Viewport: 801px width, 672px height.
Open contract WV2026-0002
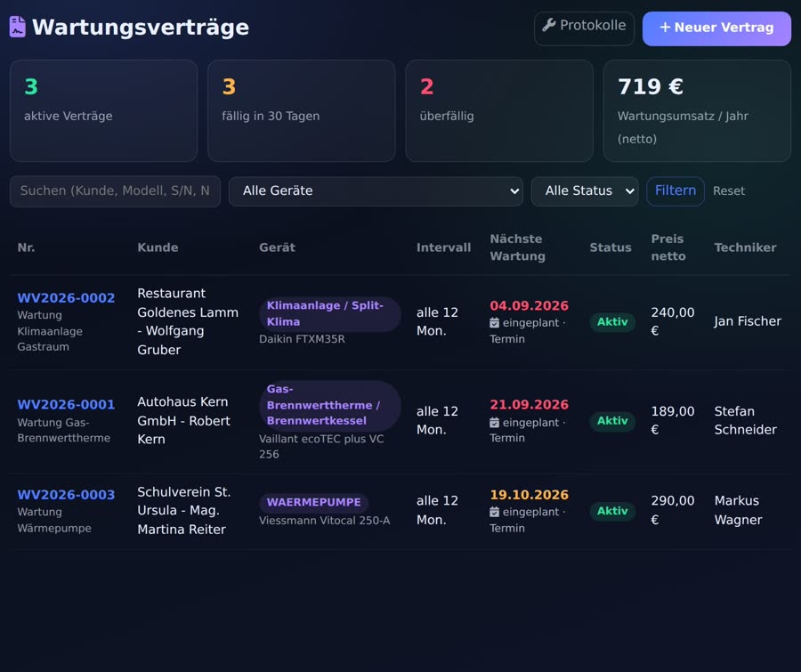66,298
